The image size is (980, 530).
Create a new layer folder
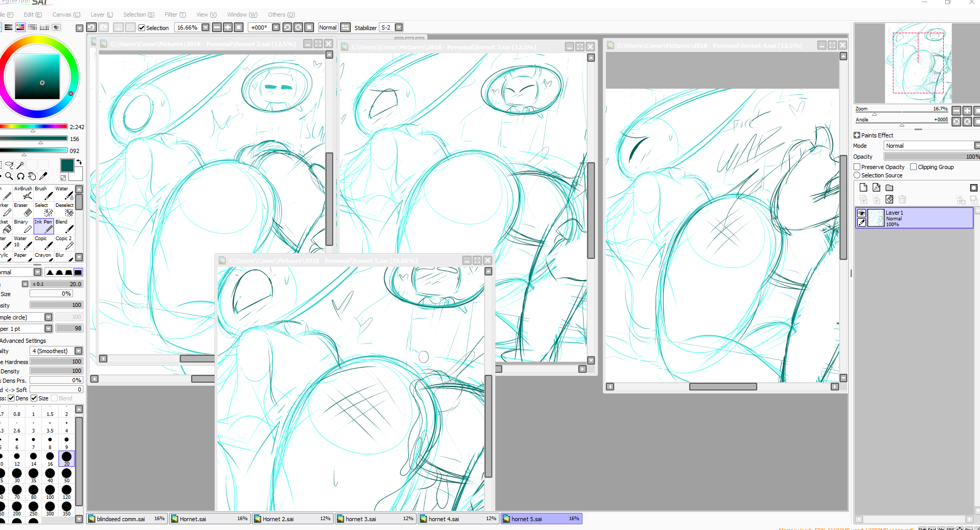[889, 188]
